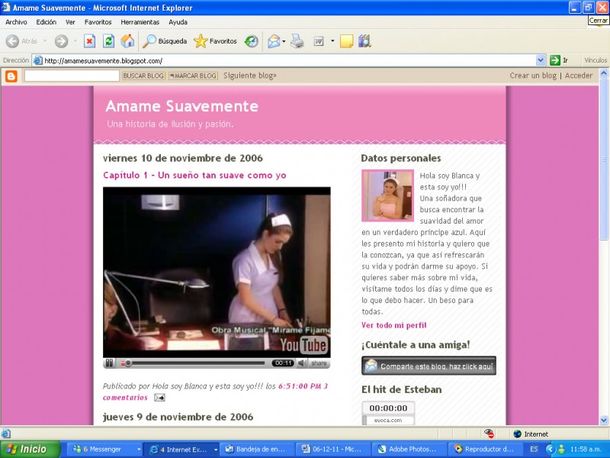Image resolution: width=610 pixels, height=458 pixels.
Task: Open the Edición menu
Action: pos(46,22)
